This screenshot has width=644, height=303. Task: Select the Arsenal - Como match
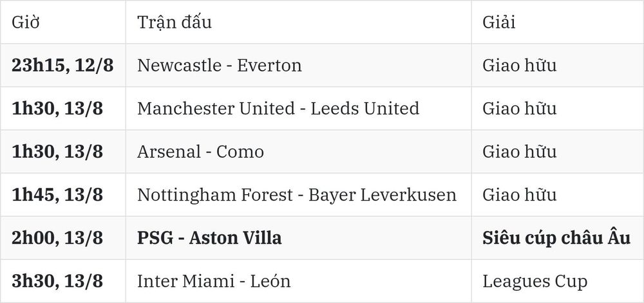(200, 152)
